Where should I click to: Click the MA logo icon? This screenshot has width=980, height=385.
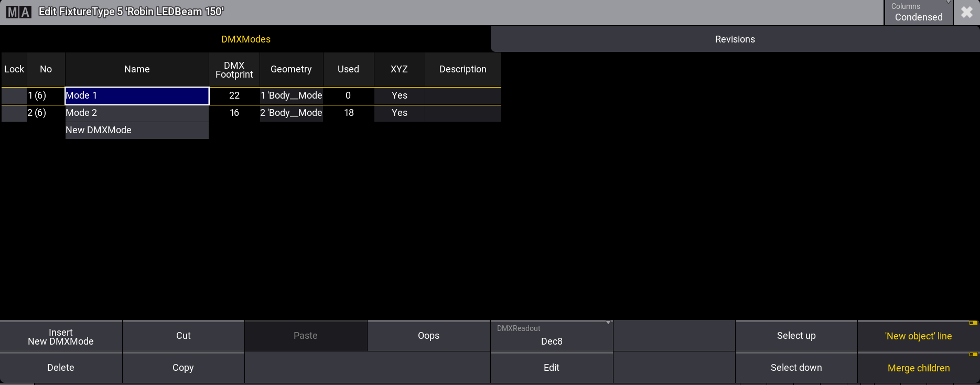pos(19,12)
